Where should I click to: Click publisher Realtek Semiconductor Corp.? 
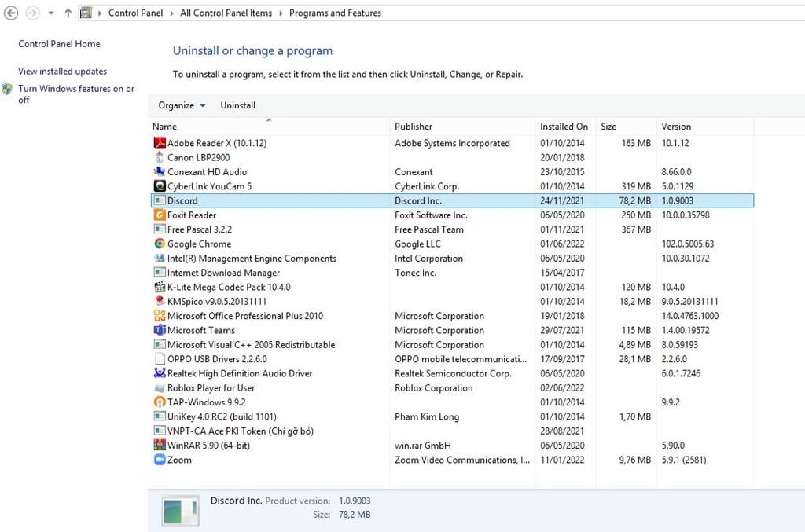coord(453,373)
